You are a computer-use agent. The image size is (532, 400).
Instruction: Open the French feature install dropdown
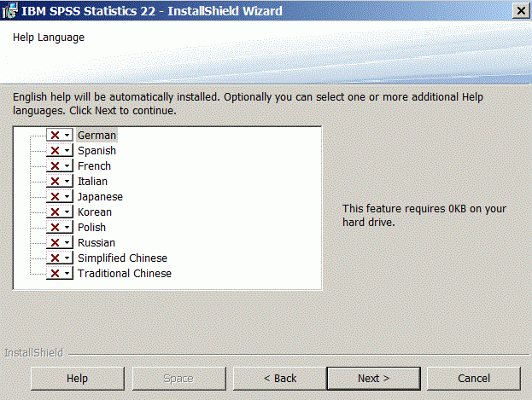60,165
